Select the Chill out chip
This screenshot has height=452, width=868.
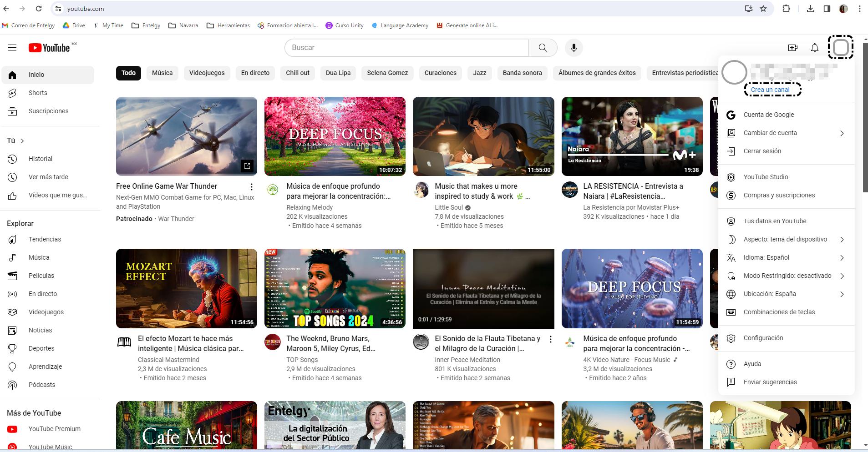[298, 73]
